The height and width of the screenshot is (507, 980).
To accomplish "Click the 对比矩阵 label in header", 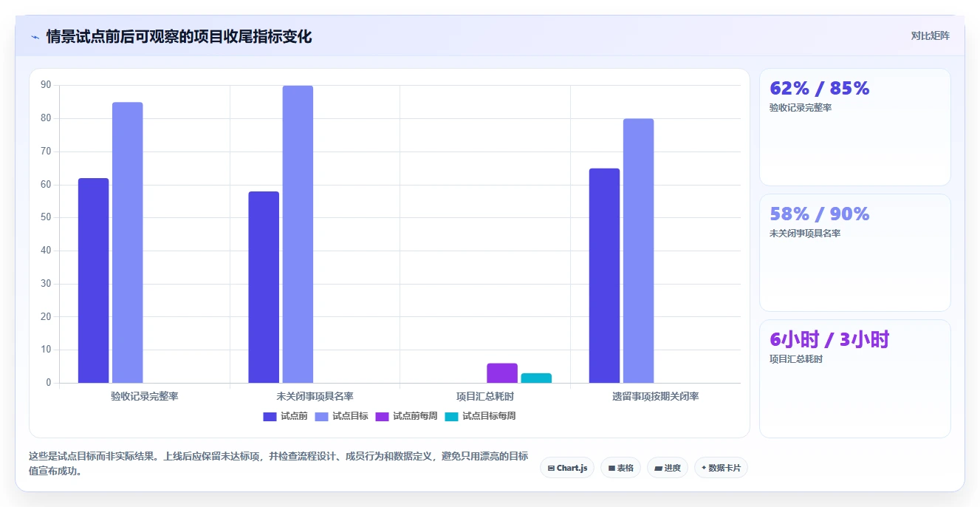I will [930, 35].
